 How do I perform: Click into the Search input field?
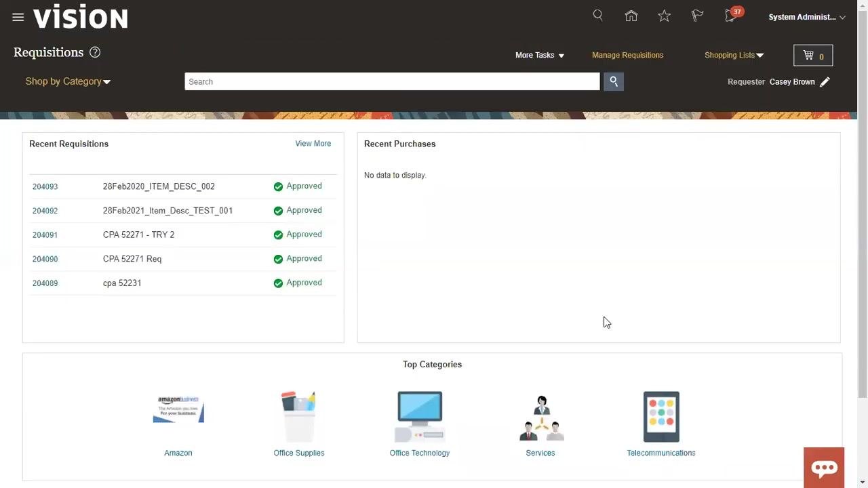coord(392,81)
